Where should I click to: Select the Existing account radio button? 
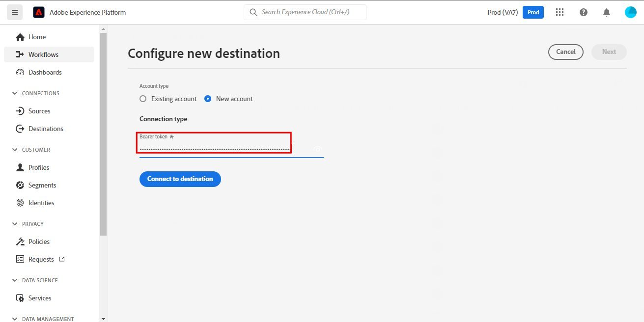(143, 99)
